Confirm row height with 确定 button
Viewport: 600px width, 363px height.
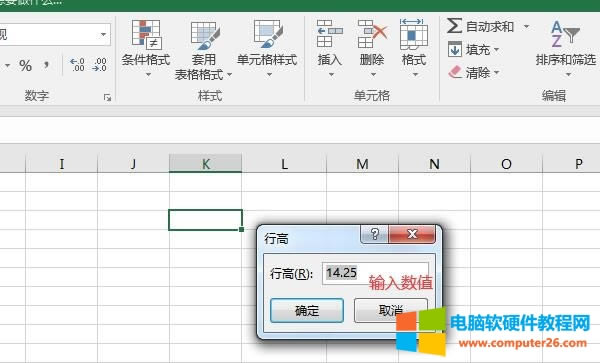[x=307, y=311]
